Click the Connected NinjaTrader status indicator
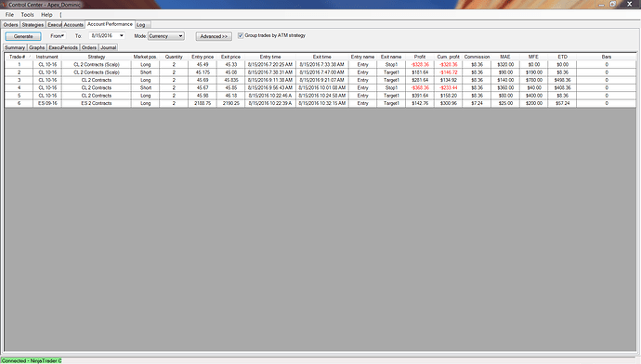 tap(31, 360)
